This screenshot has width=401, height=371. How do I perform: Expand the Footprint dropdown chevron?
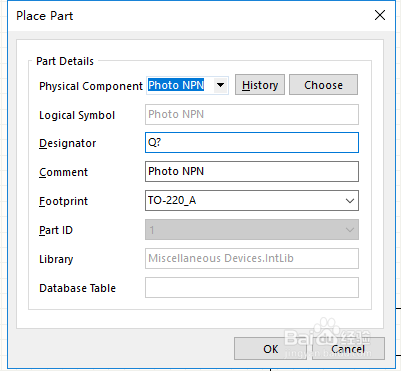(350, 201)
